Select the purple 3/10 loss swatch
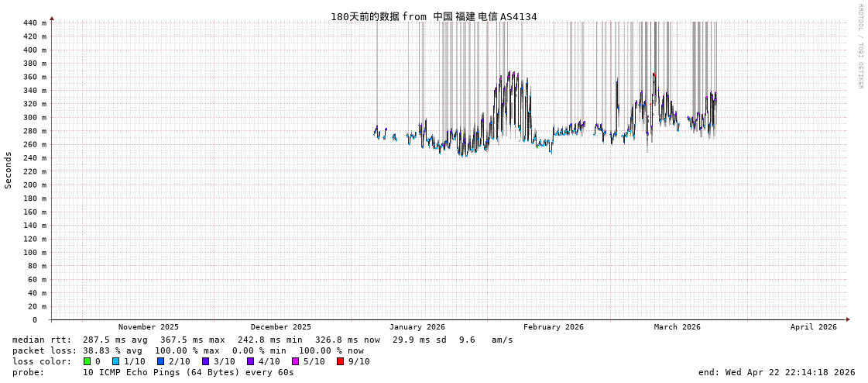This screenshot has width=868, height=383. tap(205, 361)
